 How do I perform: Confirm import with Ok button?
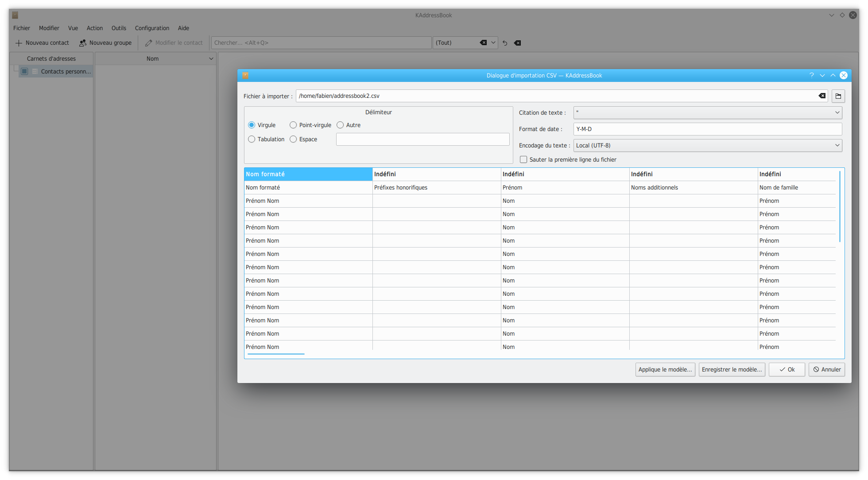787,369
